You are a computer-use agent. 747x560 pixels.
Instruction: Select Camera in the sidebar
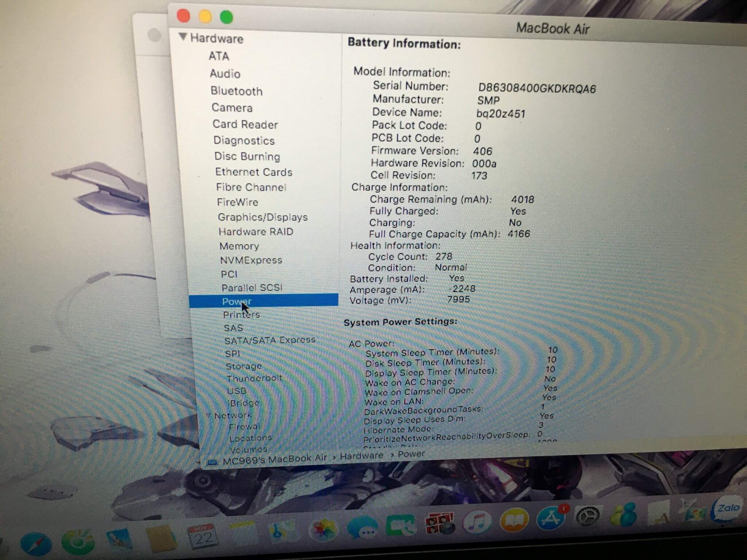[x=232, y=108]
